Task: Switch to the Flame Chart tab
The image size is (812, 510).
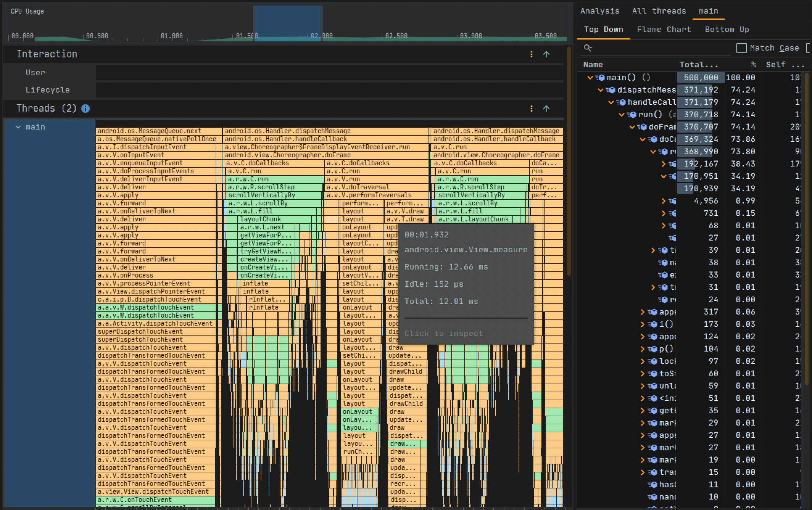Action: click(664, 29)
